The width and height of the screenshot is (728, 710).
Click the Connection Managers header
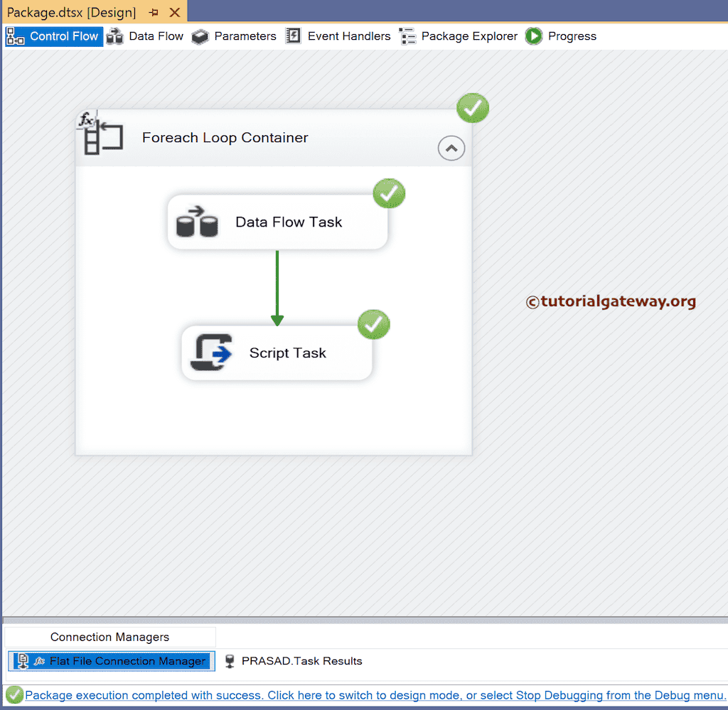click(x=109, y=637)
